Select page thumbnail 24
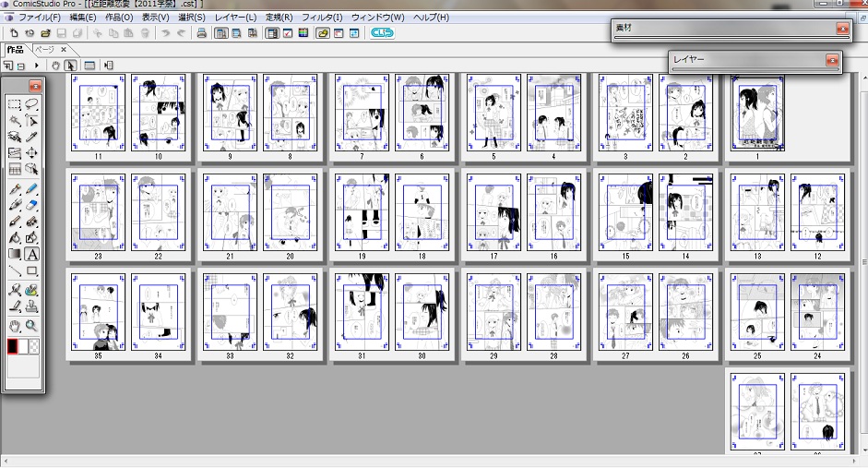 pos(817,312)
